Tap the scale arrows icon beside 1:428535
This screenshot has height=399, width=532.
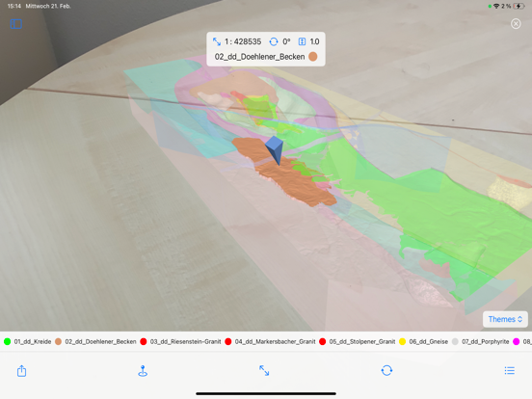point(217,41)
